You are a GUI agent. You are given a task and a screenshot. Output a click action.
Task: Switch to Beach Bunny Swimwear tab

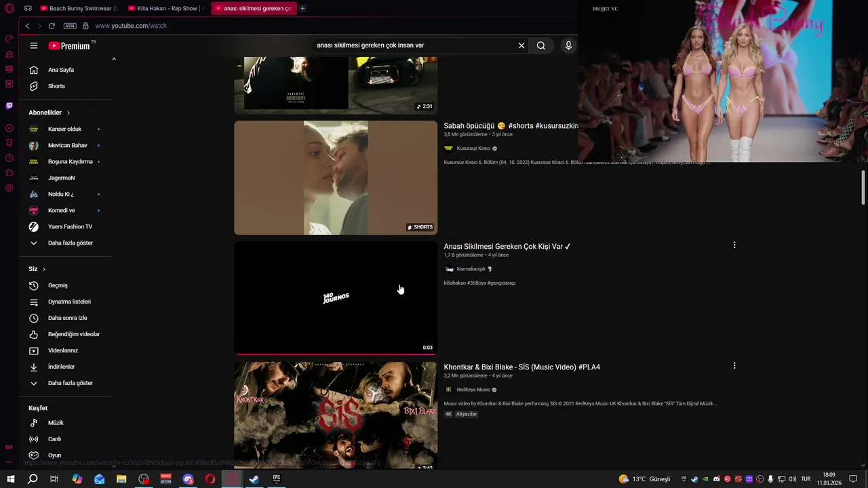(x=79, y=8)
